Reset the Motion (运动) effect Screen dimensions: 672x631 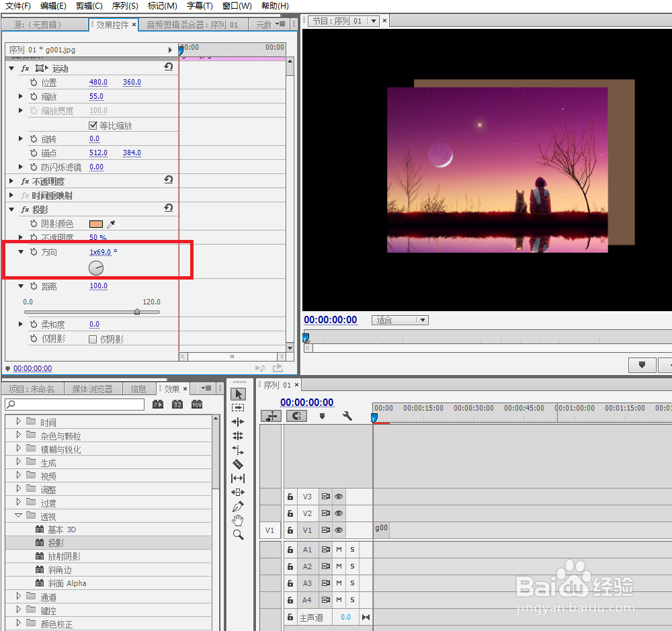[x=169, y=67]
